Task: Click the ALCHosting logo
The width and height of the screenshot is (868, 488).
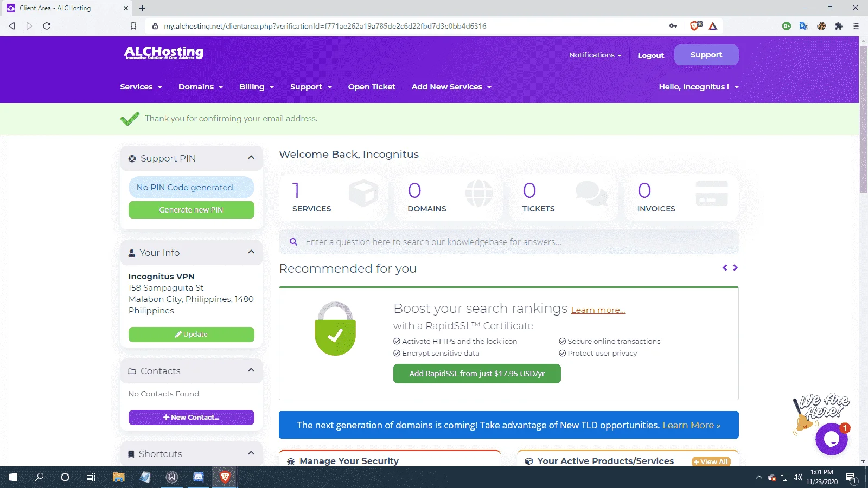Action: (163, 53)
